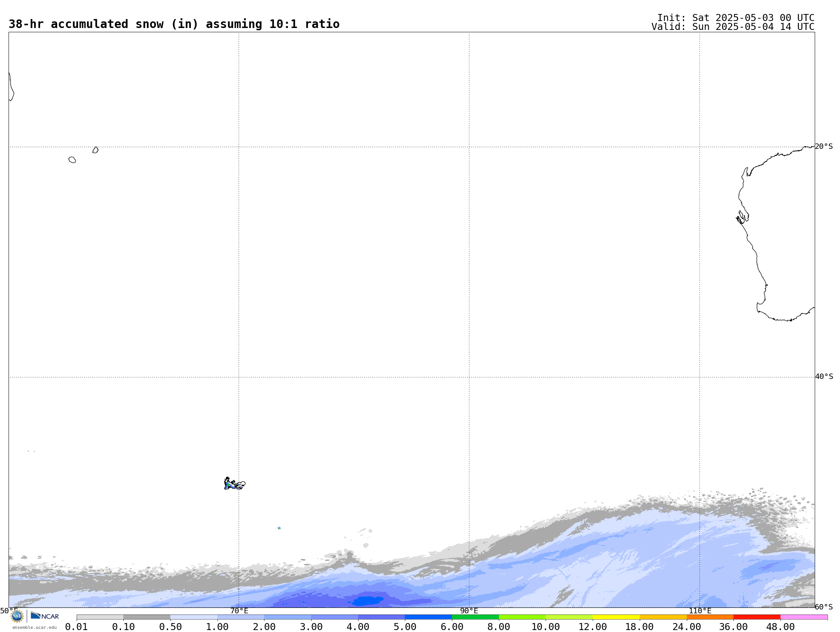Click the 20°S latitude label

click(824, 147)
